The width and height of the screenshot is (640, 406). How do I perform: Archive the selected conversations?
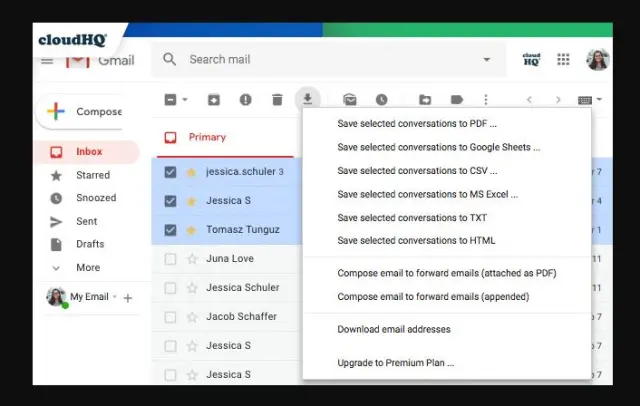click(214, 100)
